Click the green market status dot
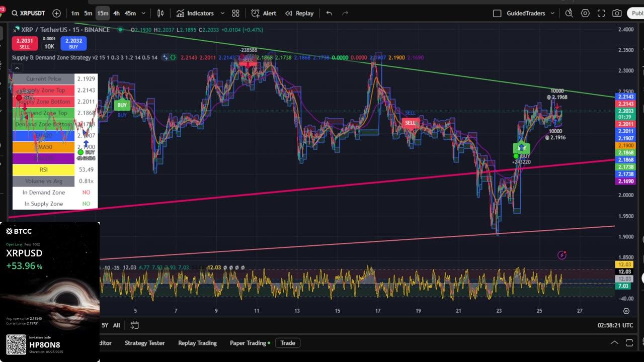This screenshot has height=362, width=644. pyautogui.click(x=120, y=30)
